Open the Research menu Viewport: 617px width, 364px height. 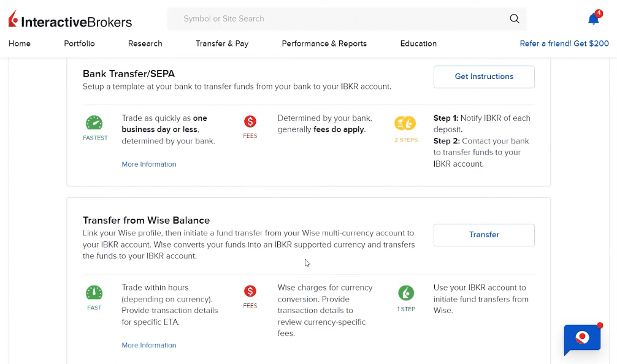[145, 44]
